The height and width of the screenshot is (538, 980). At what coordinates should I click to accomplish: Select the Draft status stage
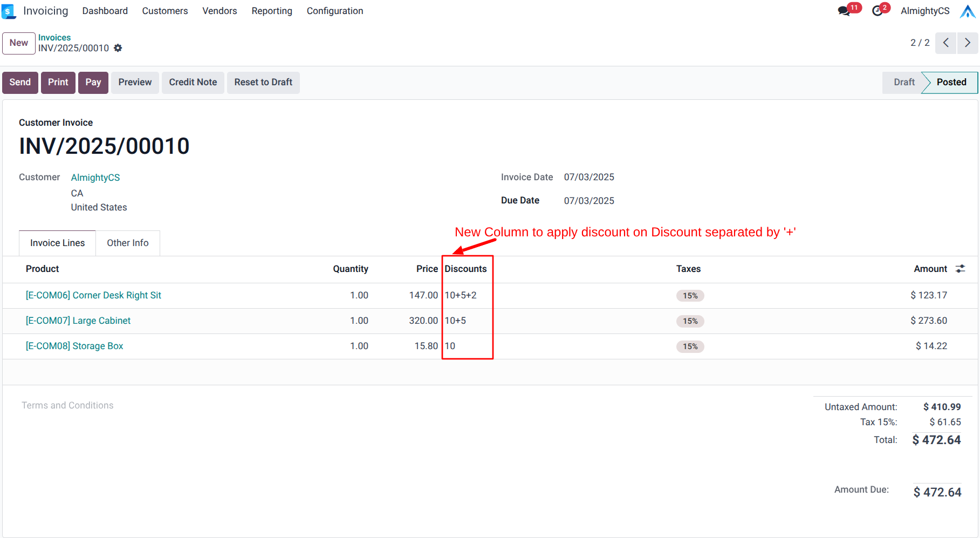coord(904,82)
